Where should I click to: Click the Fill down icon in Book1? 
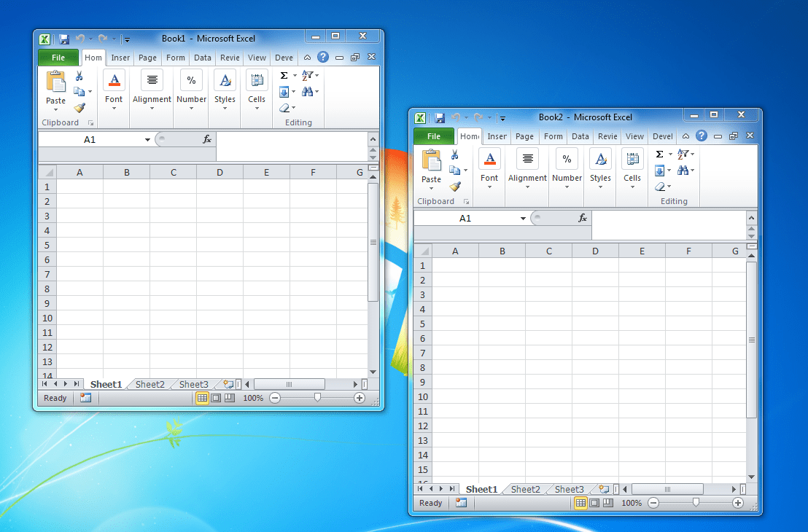click(x=284, y=92)
